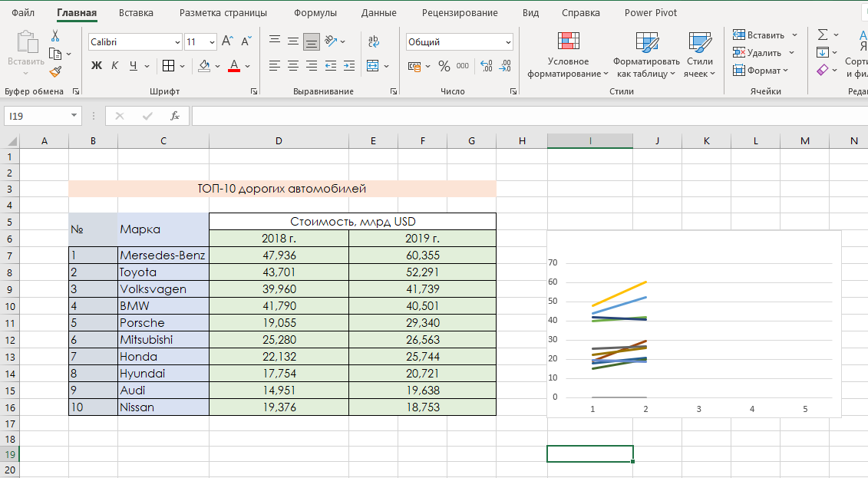The width and height of the screenshot is (868, 478).
Task: Open the Calibri font name dropdown
Action: [x=177, y=42]
